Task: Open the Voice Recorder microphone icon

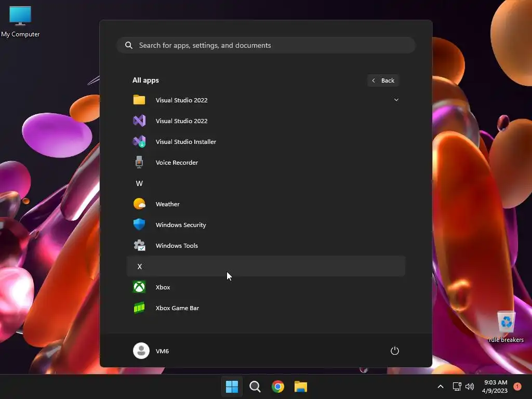Action: click(x=139, y=162)
